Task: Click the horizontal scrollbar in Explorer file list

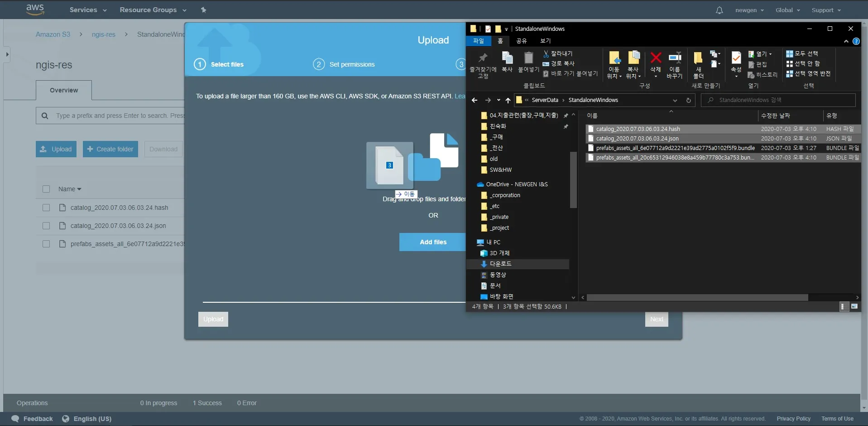Action: (x=697, y=298)
